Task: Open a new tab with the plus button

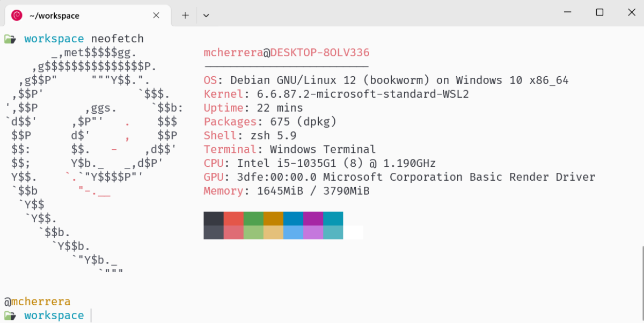Action: tap(185, 16)
